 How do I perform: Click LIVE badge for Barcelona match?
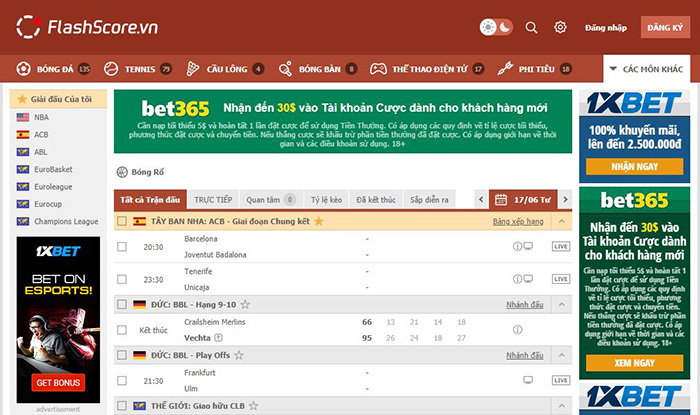click(x=561, y=246)
